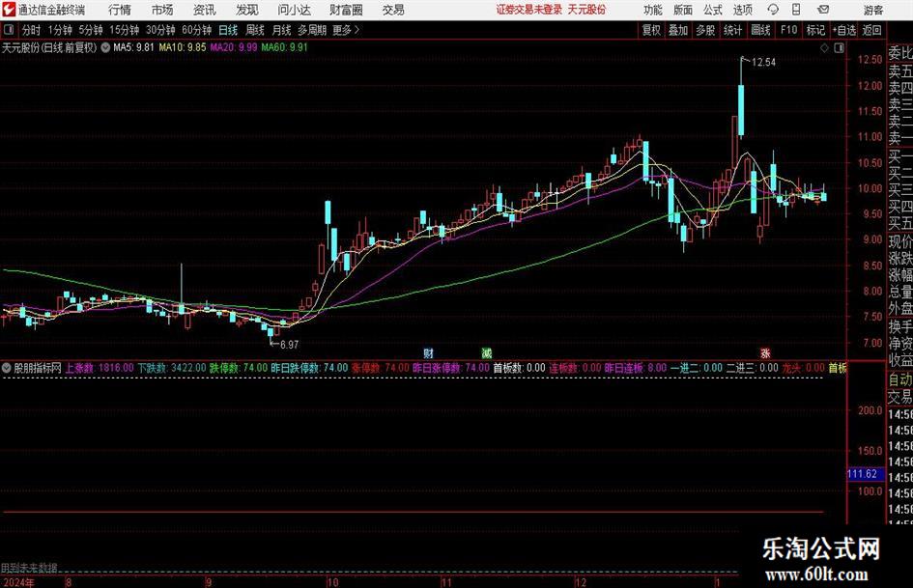Image resolution: width=913 pixels, height=588 pixels.
Task: Click the MA10: 9.85 indicator value
Action: (x=183, y=47)
